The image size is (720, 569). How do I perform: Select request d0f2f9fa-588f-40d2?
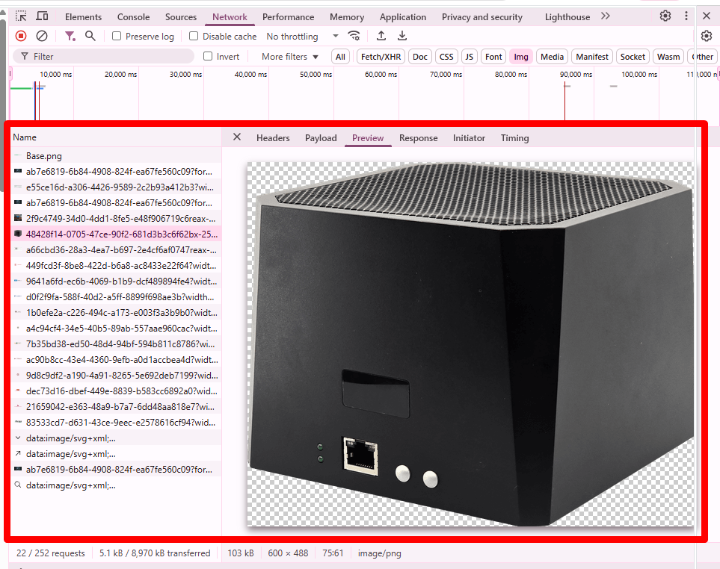(116, 297)
